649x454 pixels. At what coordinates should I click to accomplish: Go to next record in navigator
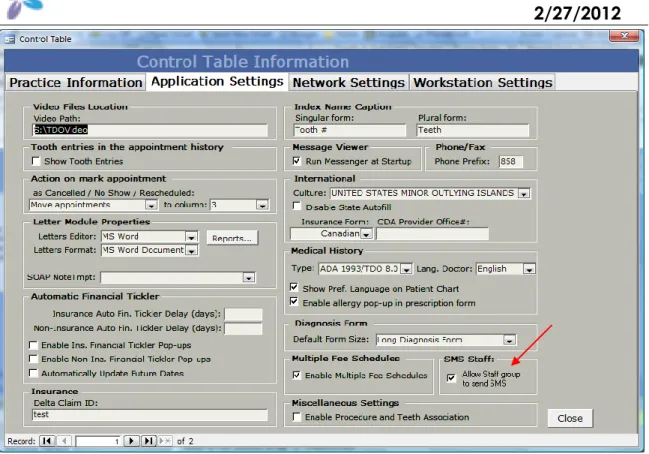point(131,441)
